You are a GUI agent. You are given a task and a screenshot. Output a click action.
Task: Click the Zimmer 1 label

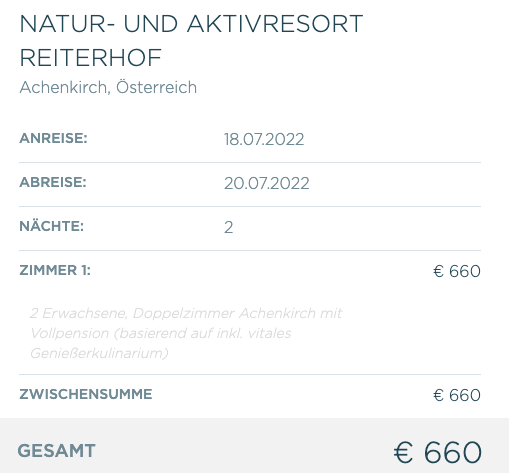point(55,270)
